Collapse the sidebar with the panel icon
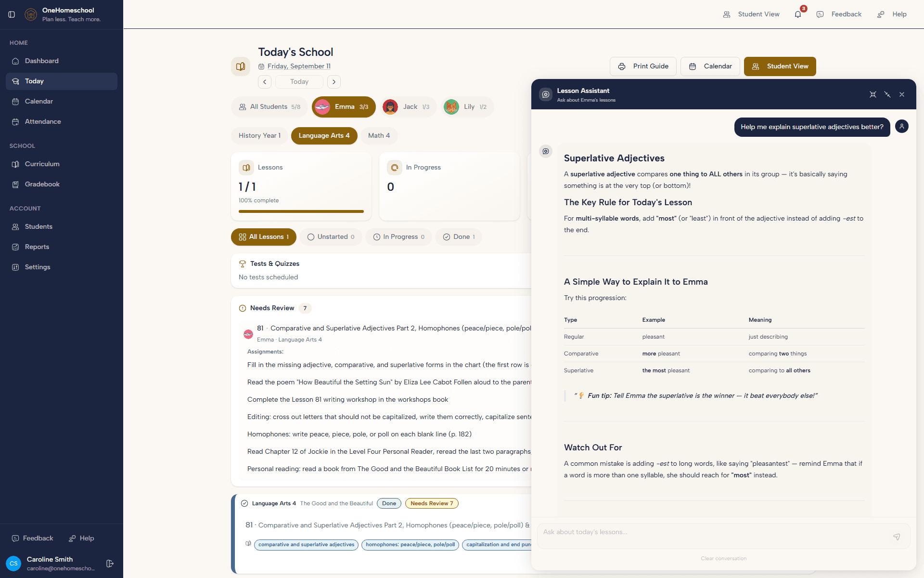The width and height of the screenshot is (924, 578). [12, 14]
